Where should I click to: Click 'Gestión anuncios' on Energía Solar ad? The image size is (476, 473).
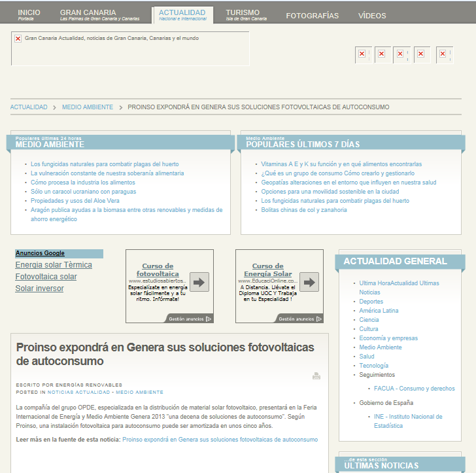296,319
